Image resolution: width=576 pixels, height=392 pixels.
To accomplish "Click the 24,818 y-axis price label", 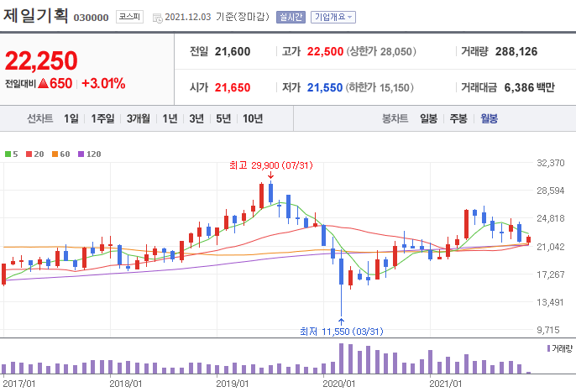I will (x=551, y=218).
